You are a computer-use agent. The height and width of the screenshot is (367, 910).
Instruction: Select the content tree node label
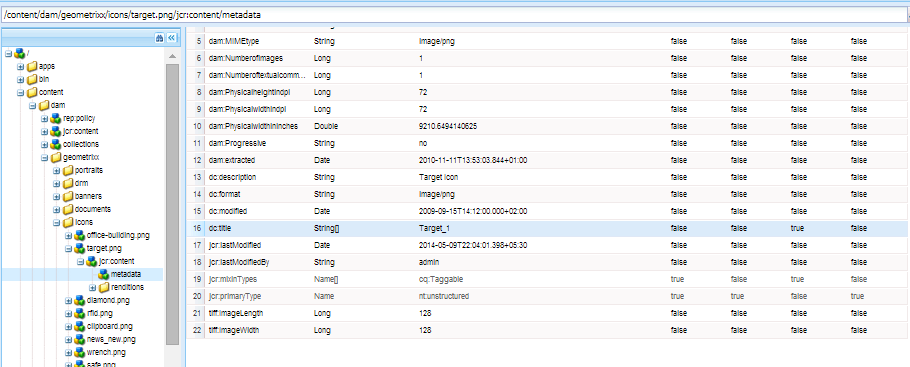click(x=51, y=92)
